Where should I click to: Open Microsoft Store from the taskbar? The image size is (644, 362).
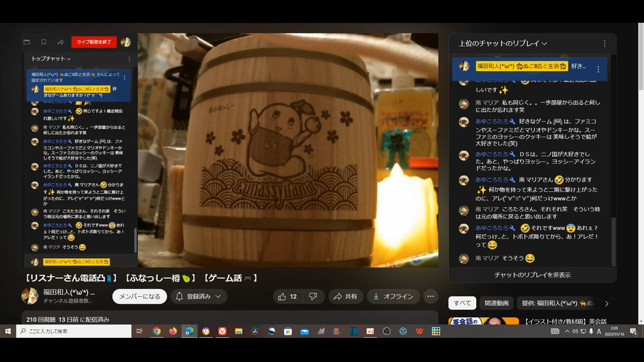point(288,331)
